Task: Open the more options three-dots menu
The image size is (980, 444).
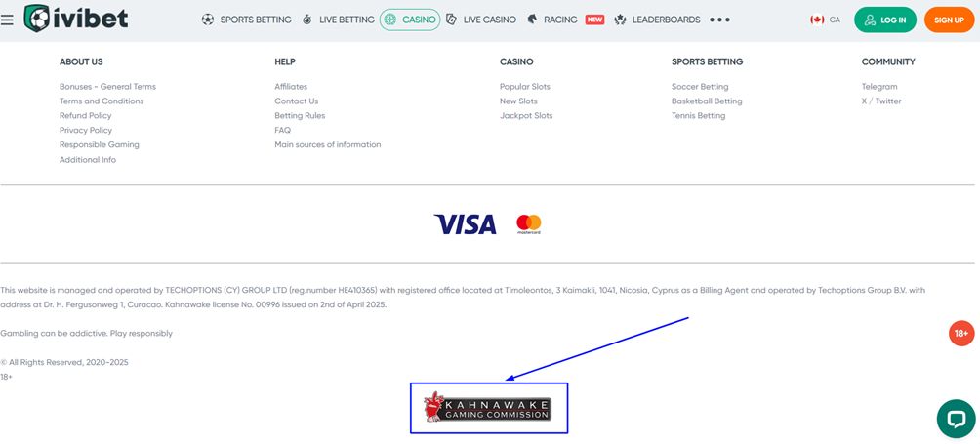Action: pyautogui.click(x=720, y=20)
